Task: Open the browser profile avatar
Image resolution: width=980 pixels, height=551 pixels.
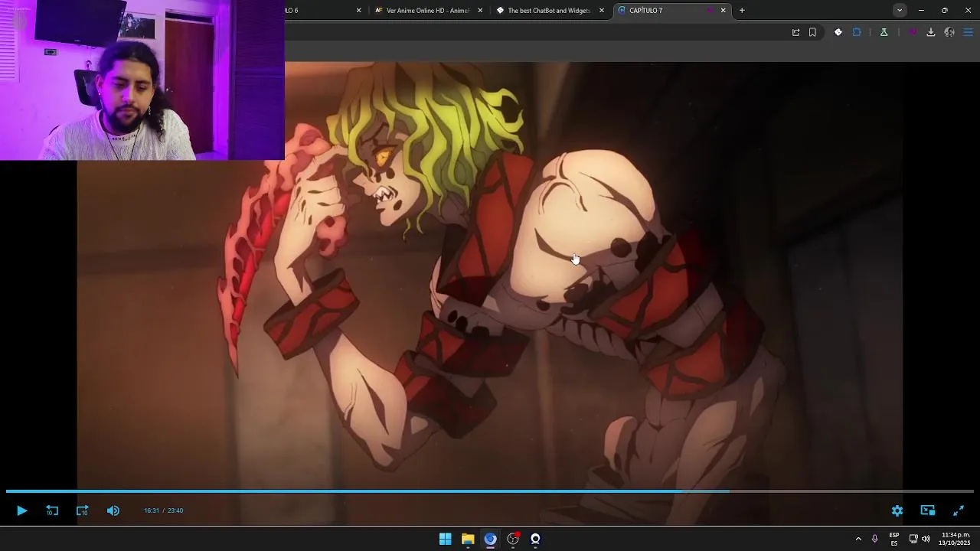Action: [949, 32]
